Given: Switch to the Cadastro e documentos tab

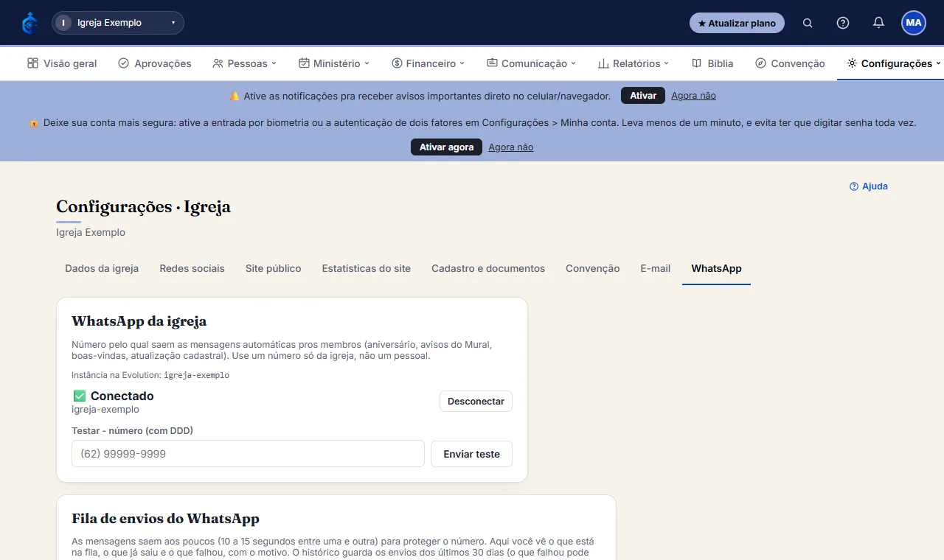Looking at the screenshot, I should 488,268.
